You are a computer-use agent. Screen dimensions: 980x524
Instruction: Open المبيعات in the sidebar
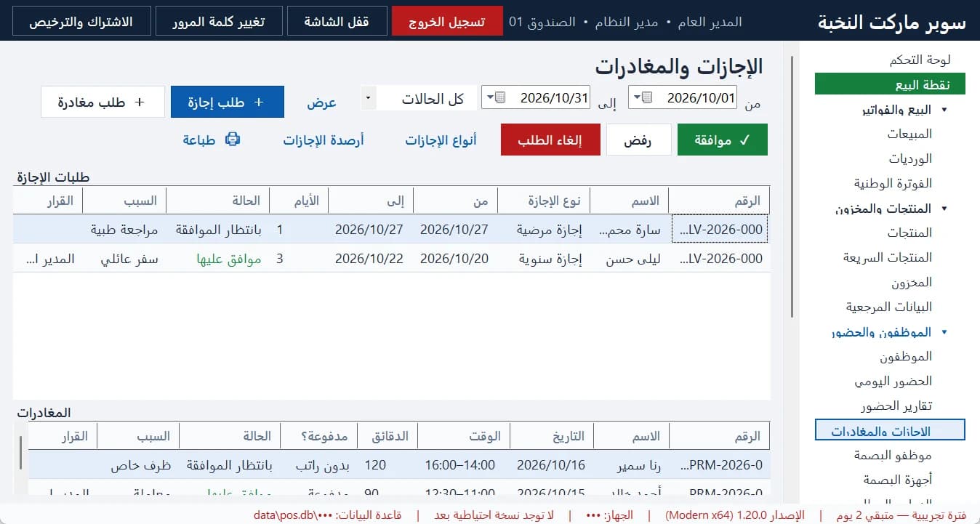pyautogui.click(x=909, y=134)
